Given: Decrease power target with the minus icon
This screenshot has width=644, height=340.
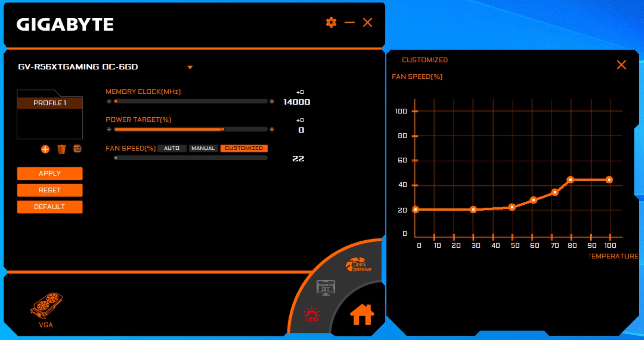Looking at the screenshot, I should click(109, 129).
